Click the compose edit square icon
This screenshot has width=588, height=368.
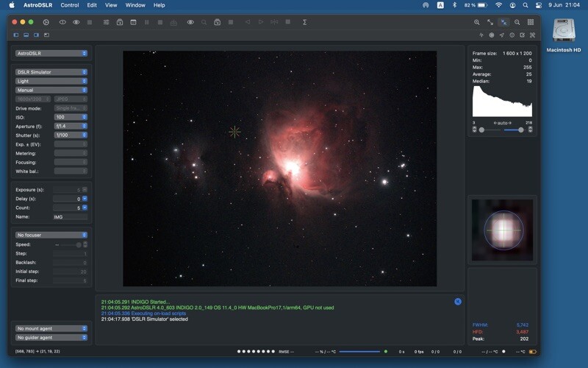click(x=522, y=35)
